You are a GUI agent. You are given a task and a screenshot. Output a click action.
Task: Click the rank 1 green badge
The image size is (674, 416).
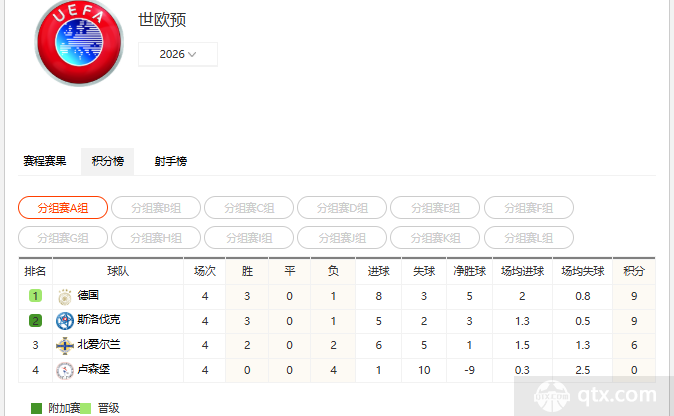pyautogui.click(x=35, y=296)
